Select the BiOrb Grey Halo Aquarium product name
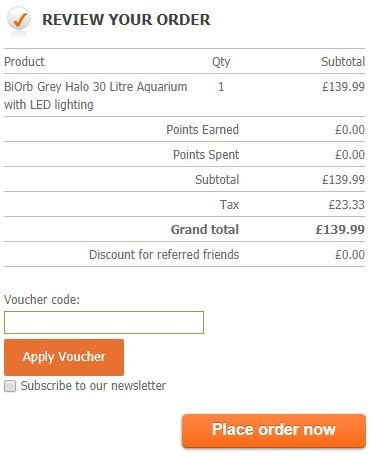The image size is (377, 457). point(96,96)
